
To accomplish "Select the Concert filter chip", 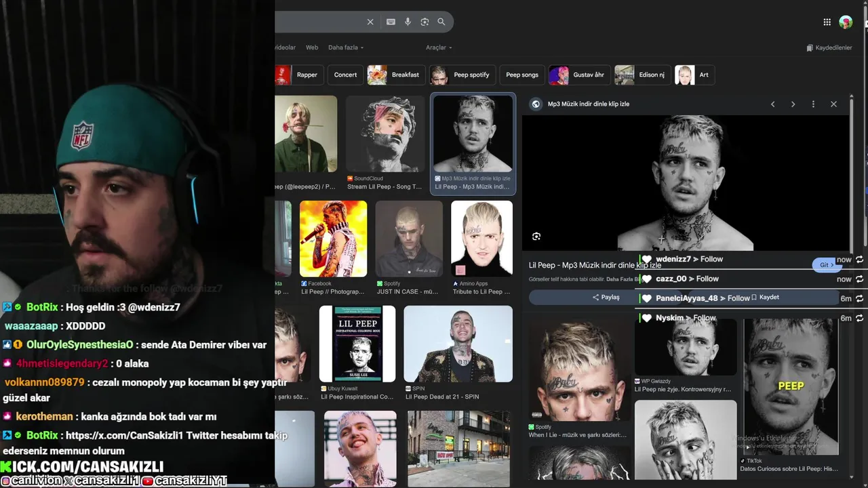I will pos(345,75).
